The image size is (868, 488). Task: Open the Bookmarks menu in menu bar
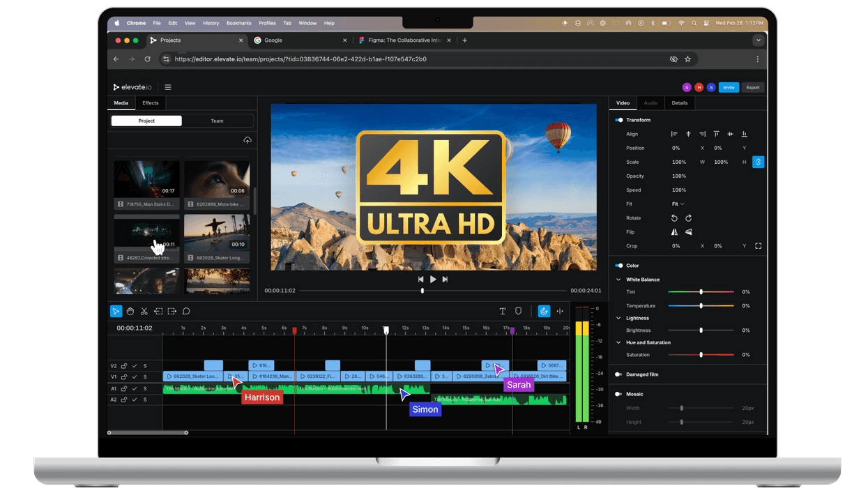(238, 23)
